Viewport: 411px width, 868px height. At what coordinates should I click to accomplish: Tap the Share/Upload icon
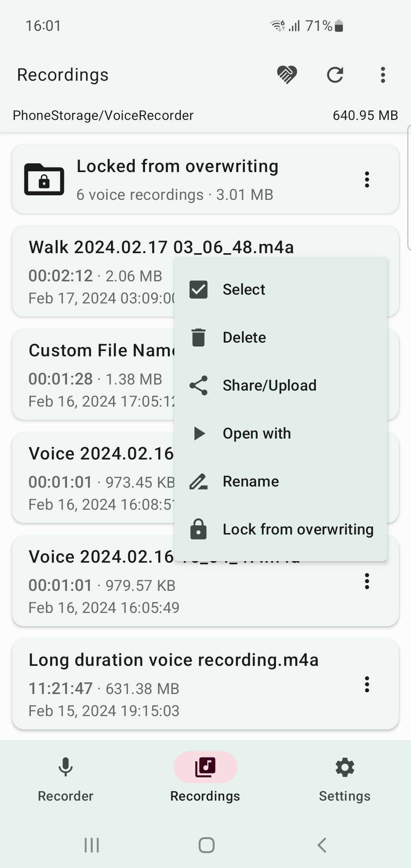[199, 385]
